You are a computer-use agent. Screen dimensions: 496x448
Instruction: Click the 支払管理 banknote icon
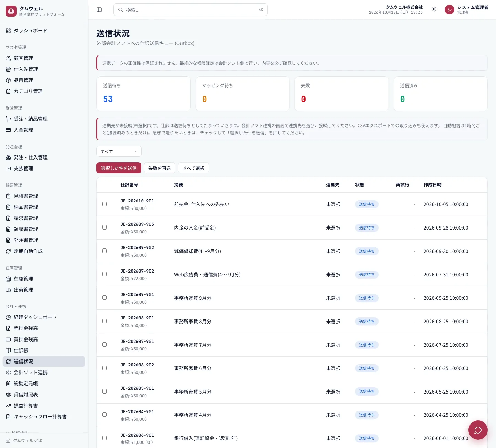point(8,169)
